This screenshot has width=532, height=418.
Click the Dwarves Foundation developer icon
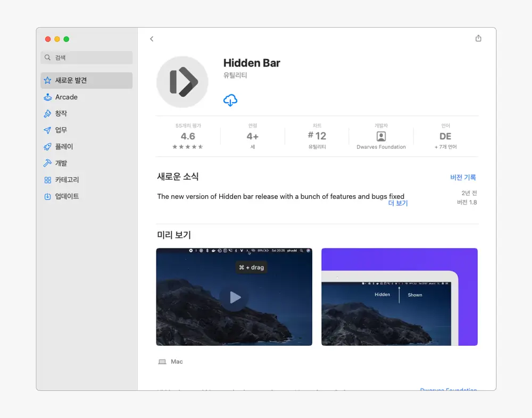[x=381, y=137]
